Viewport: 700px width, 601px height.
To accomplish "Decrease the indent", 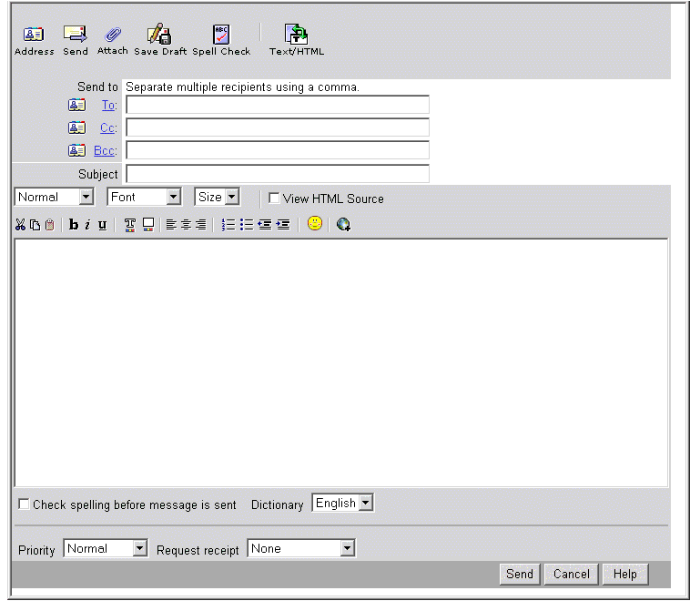I will (x=265, y=225).
